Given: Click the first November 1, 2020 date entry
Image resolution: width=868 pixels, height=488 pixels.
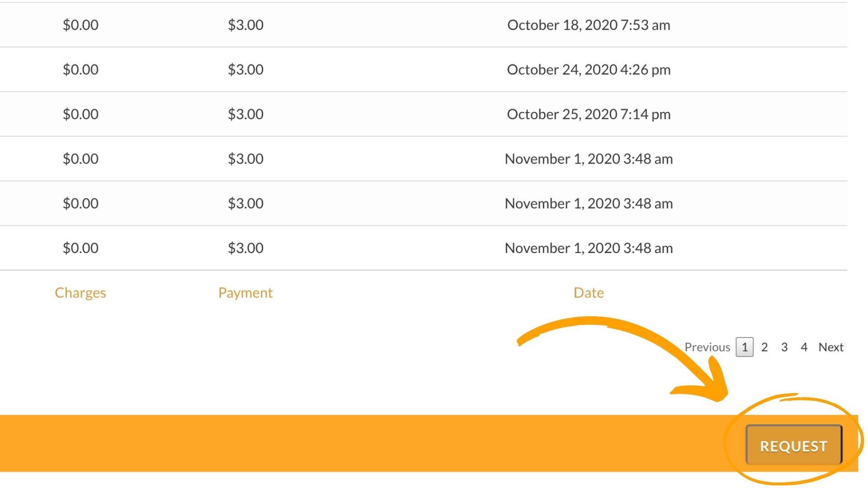Looking at the screenshot, I should pyautogui.click(x=589, y=159).
